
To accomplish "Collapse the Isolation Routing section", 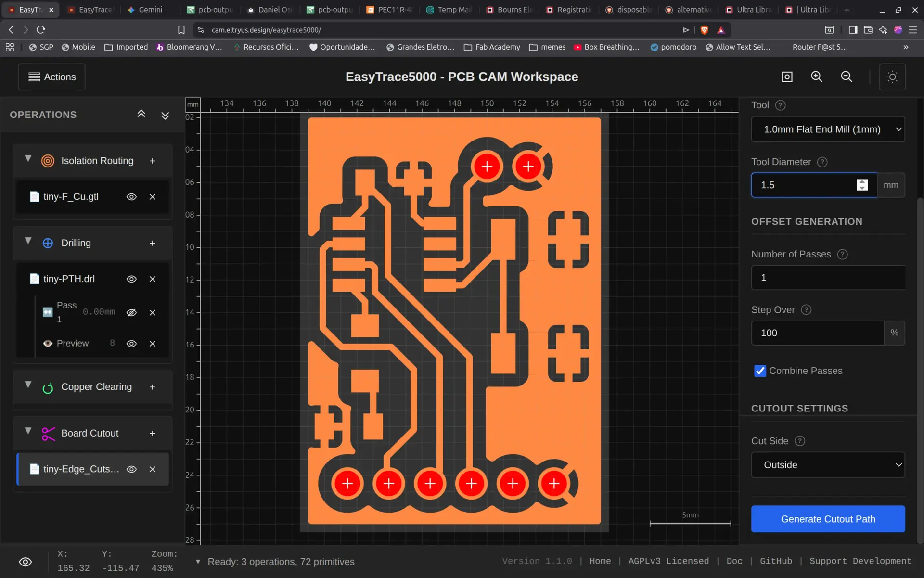I will [28, 159].
